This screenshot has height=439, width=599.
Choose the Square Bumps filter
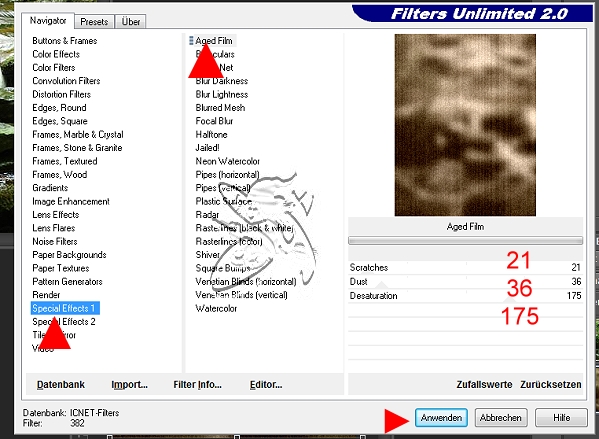223,268
